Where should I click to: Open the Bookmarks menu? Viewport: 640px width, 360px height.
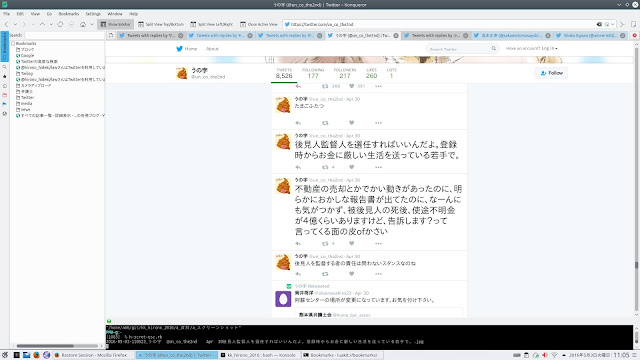[x=69, y=13]
